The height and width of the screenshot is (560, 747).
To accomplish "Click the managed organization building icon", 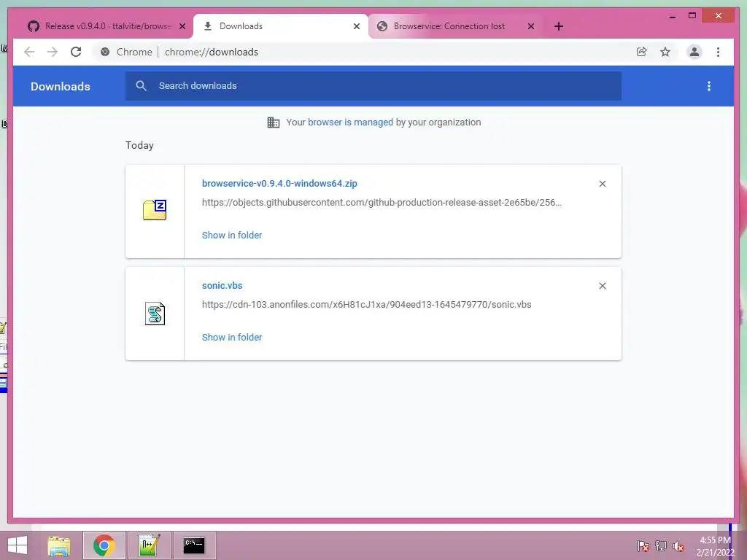I will (274, 122).
